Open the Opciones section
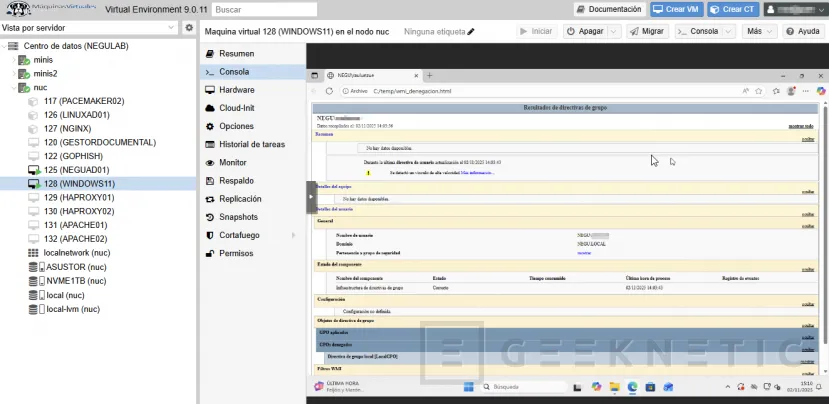The image size is (829, 404). [236, 126]
